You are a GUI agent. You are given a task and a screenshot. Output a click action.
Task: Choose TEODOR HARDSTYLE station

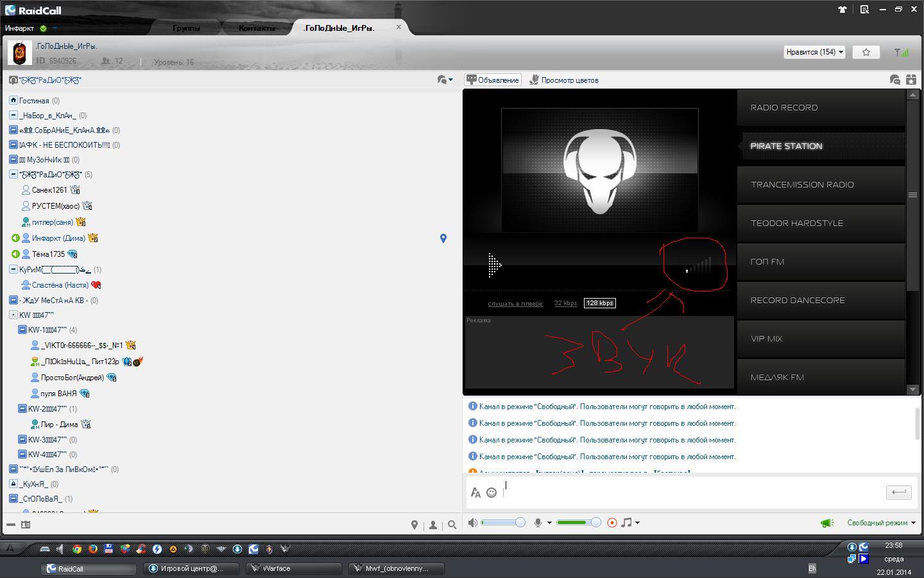[821, 223]
